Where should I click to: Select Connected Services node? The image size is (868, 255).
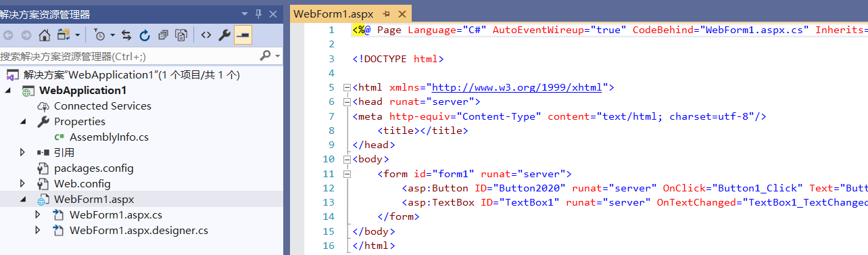(103, 106)
